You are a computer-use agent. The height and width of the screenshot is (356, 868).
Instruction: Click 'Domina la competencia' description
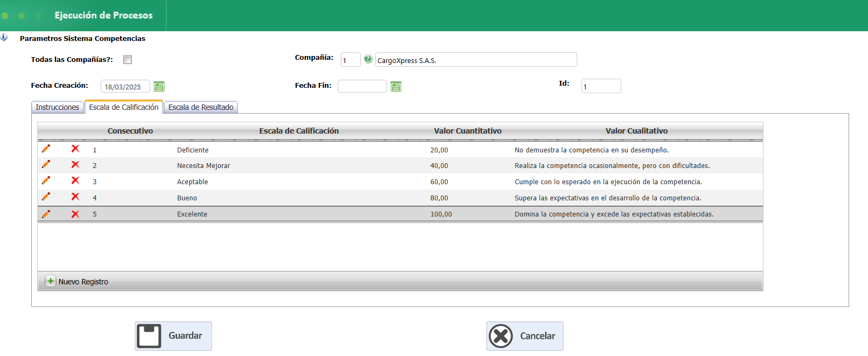(614, 214)
